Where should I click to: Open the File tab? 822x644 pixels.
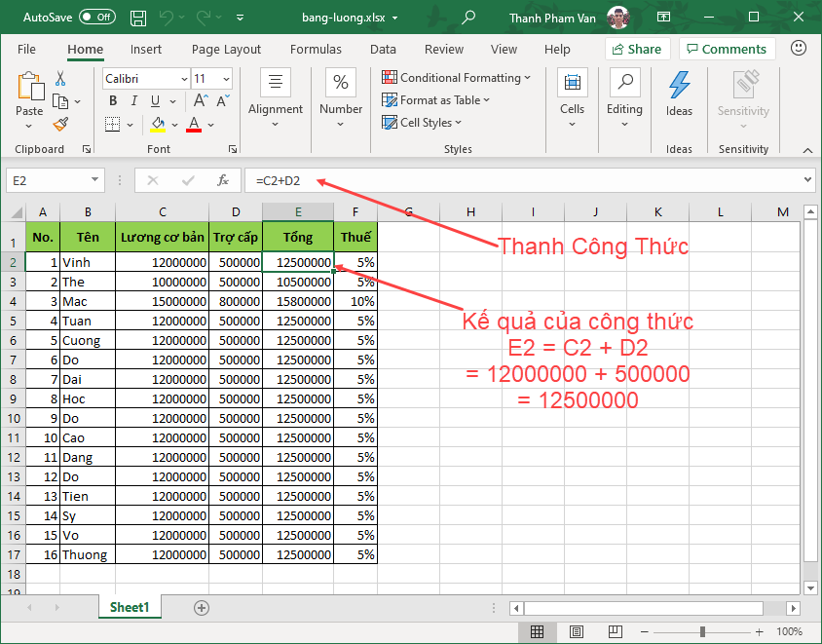26,50
